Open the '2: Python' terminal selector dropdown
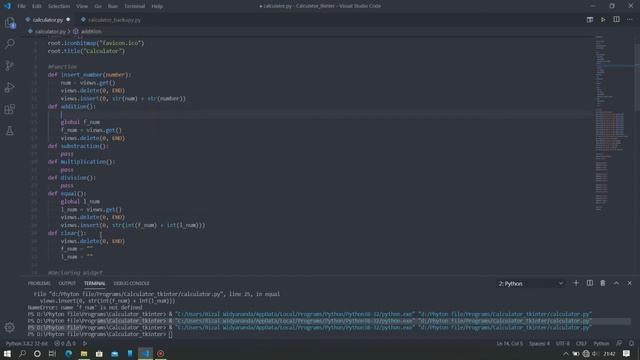Image resolution: width=640 pixels, height=360 pixels. coord(530,283)
